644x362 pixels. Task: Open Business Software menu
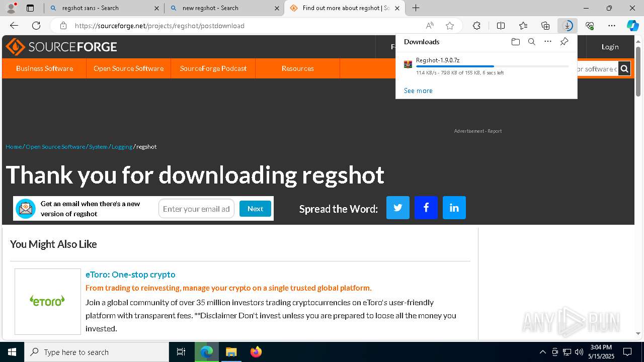coord(44,68)
